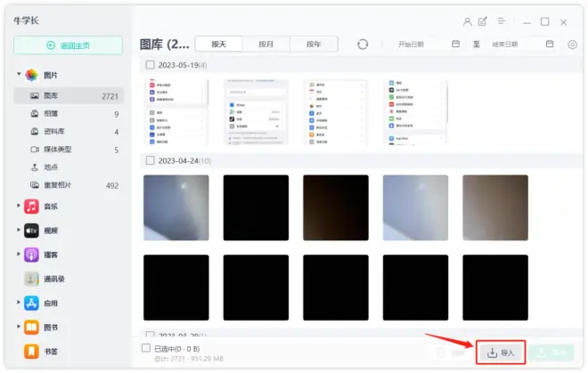This screenshot has height=373, width=588.
Task: Open 重复相片 duplicate photos entry
Action: click(x=69, y=185)
